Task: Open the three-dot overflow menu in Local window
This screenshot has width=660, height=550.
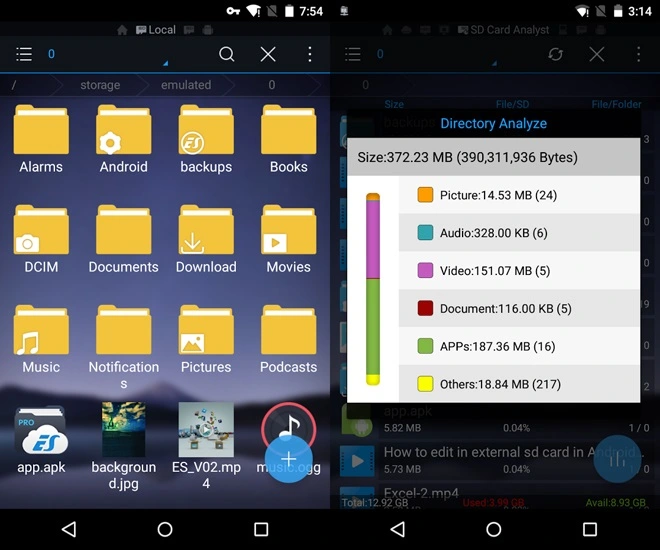Action: point(310,54)
